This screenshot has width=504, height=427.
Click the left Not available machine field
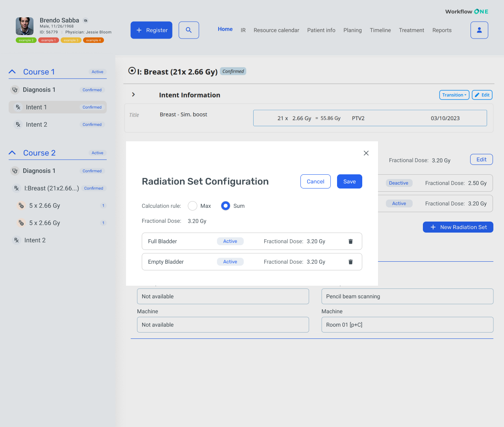click(x=223, y=325)
